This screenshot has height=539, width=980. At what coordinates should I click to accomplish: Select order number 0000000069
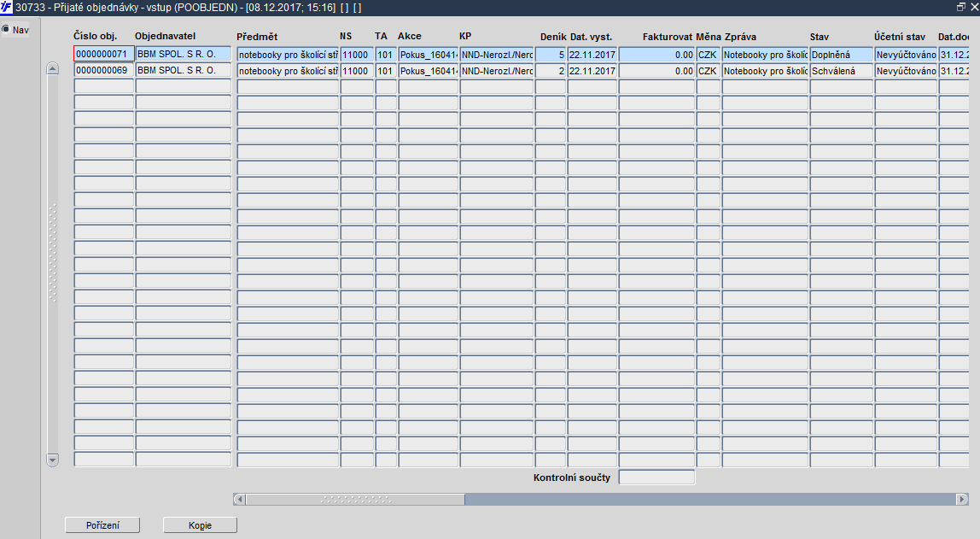pos(104,71)
